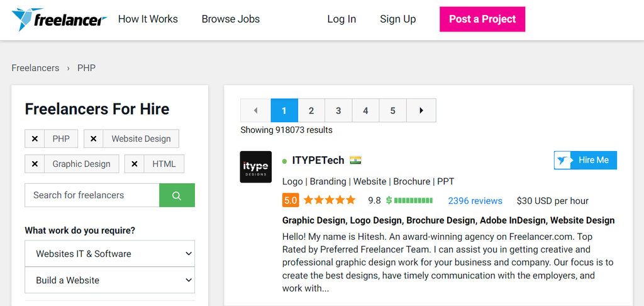Expand the Build a Website dropdown
Screen dimensions: 644x306
click(109, 280)
